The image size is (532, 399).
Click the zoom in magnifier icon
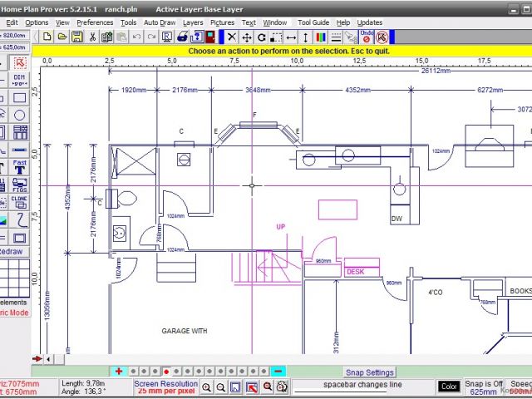(x=207, y=387)
